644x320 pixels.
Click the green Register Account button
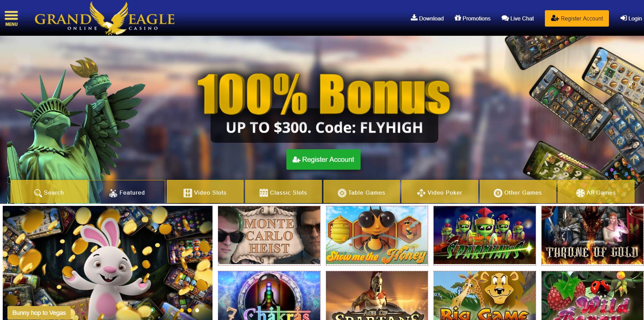tap(323, 159)
